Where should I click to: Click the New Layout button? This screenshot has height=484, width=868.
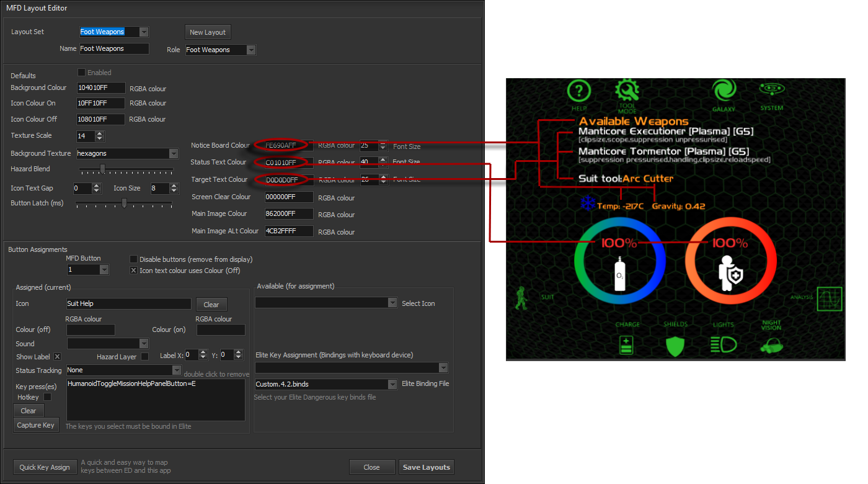[208, 32]
